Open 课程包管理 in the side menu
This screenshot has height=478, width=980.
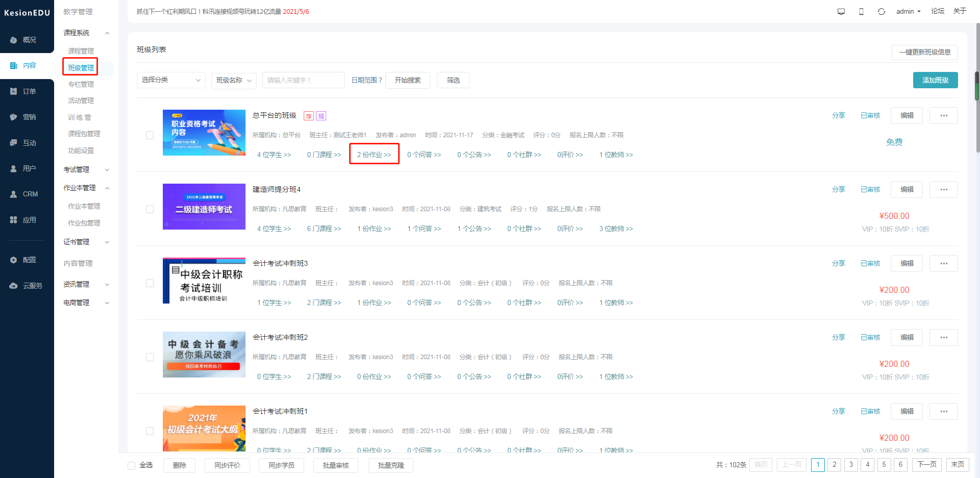tap(84, 134)
